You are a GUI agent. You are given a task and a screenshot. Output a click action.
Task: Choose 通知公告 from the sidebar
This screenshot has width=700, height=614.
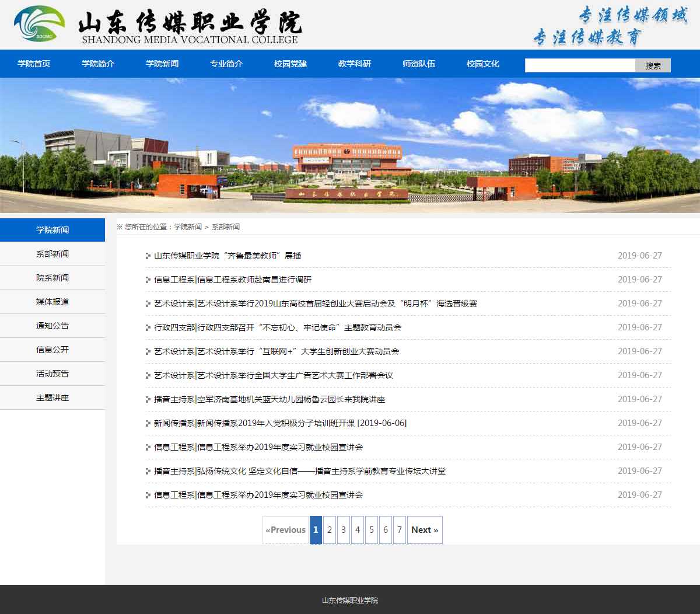(x=52, y=326)
